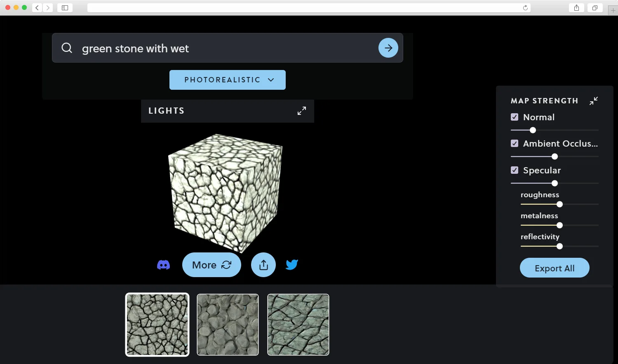Click the metalness slider handle
Image resolution: width=618 pixels, height=364 pixels.
click(559, 225)
